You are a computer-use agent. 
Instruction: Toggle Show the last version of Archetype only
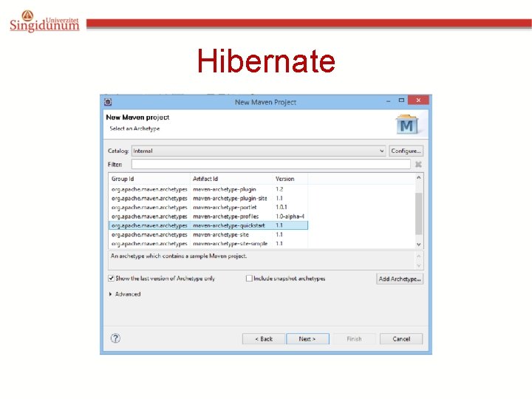(111, 279)
